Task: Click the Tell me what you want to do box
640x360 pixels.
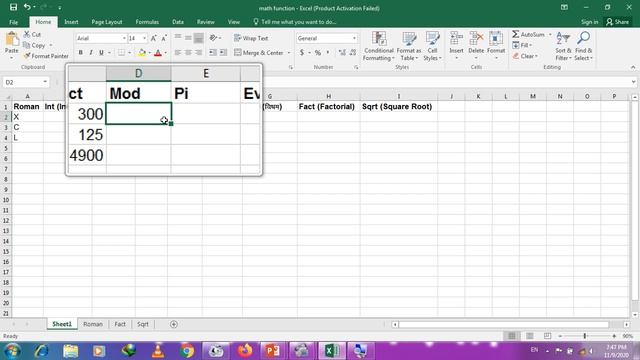Action: (295, 22)
